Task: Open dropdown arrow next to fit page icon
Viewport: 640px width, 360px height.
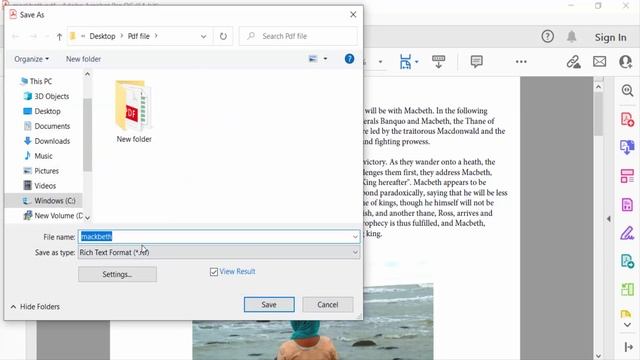Action: pyautogui.click(x=416, y=62)
